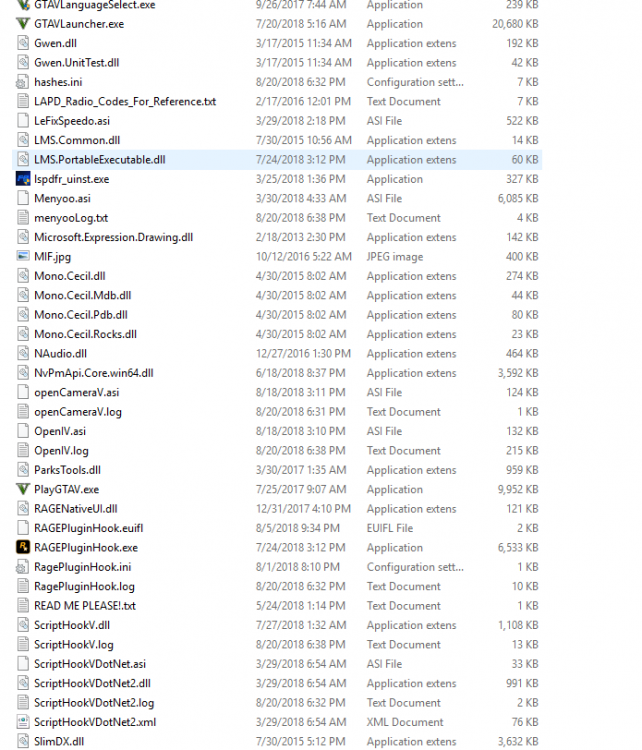The width and height of the screenshot is (642, 750).
Task: Click the Menyoo.asi blank file icon
Action: coord(22,198)
